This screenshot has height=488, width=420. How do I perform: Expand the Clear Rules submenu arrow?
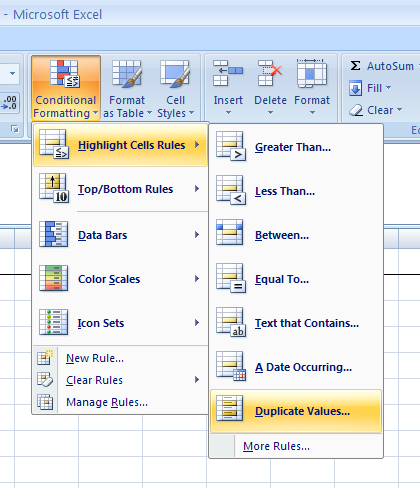coord(197,380)
